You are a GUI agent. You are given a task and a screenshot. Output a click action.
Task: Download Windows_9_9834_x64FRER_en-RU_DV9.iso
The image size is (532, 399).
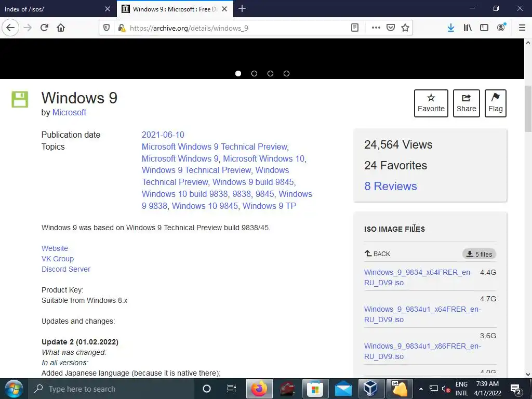pos(418,277)
